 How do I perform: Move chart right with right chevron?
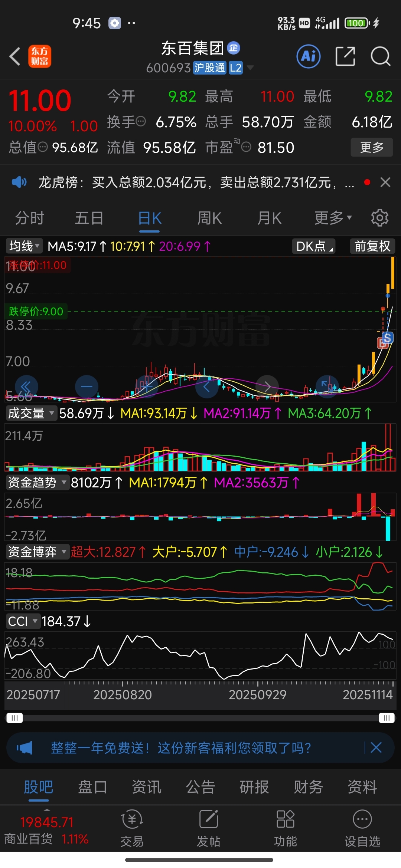[267, 387]
